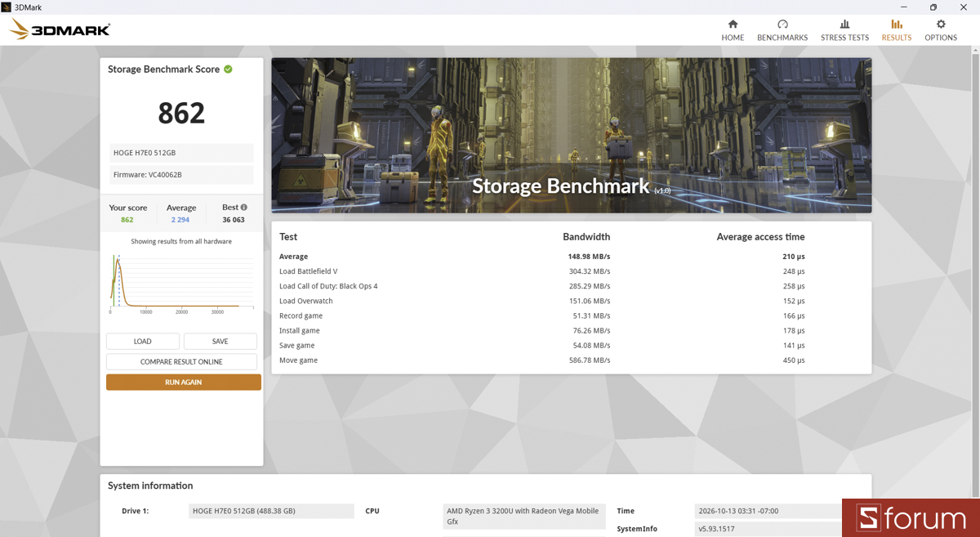
Task: Minimize the 3DMark window
Action: tap(902, 7)
